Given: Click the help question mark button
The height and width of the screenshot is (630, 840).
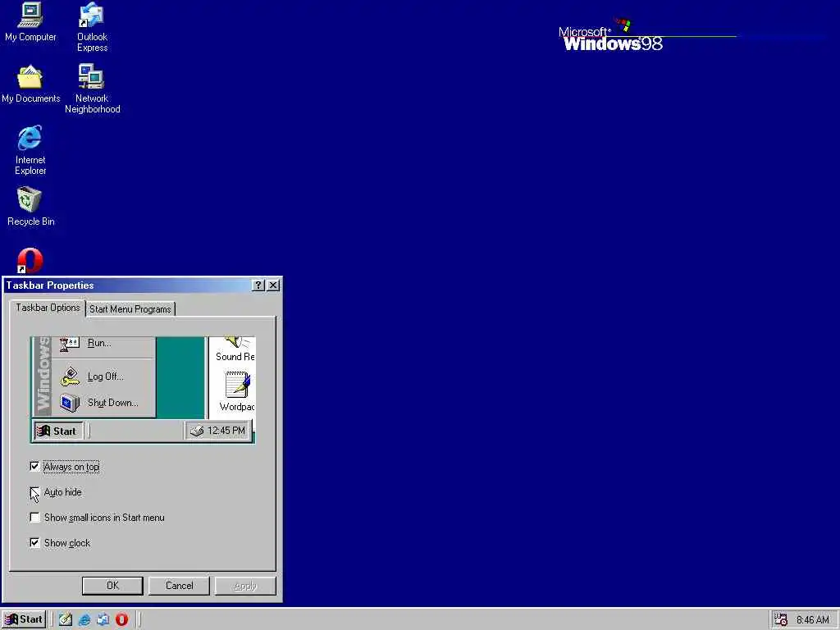Looking at the screenshot, I should tap(258, 285).
